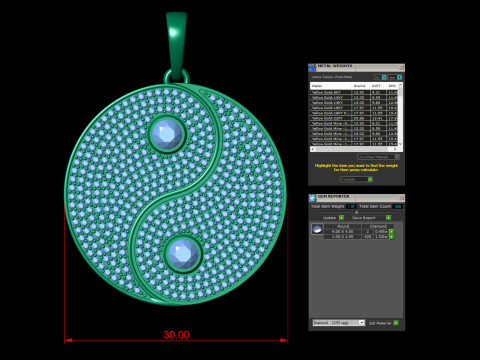
Task: Close the Metal Weights panel
Action: click(401, 67)
